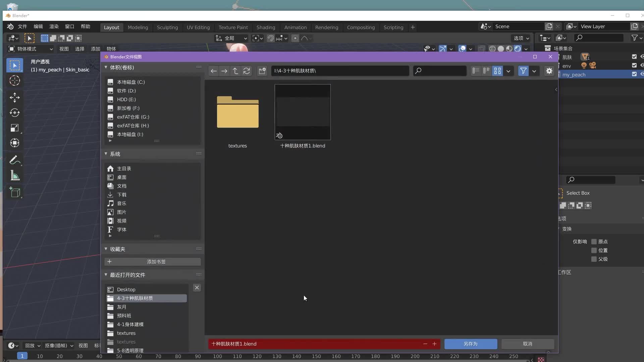
Task: Collapse the 体积(卷标) panel
Action: tap(106, 67)
